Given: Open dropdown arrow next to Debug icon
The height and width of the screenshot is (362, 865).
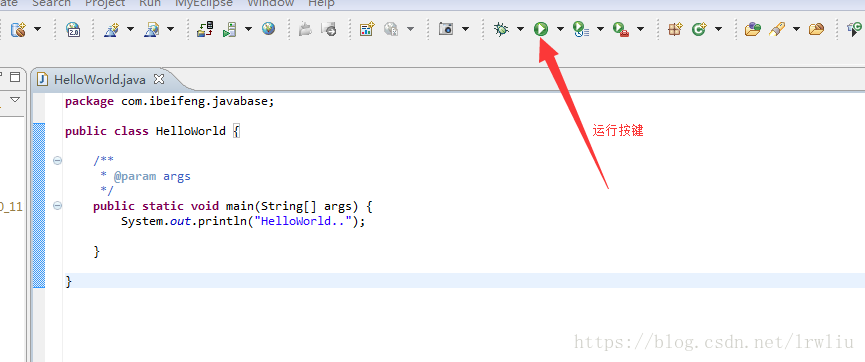Looking at the screenshot, I should (520, 29).
